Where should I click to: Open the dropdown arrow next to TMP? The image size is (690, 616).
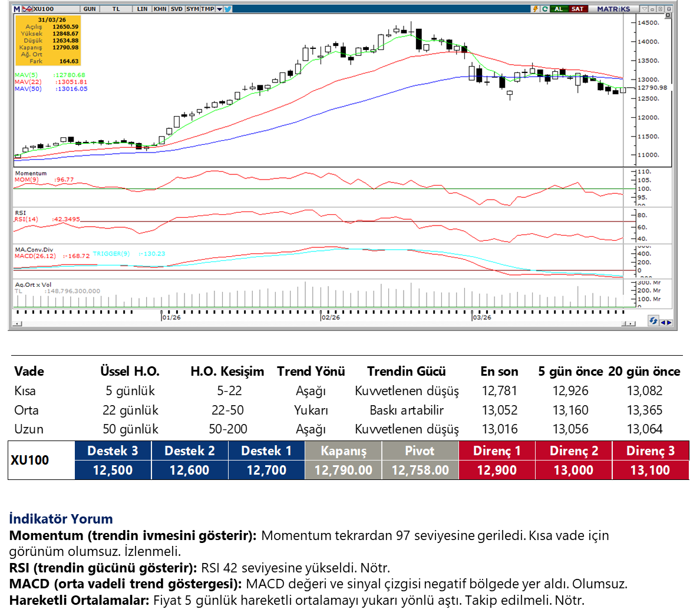pyautogui.click(x=220, y=9)
